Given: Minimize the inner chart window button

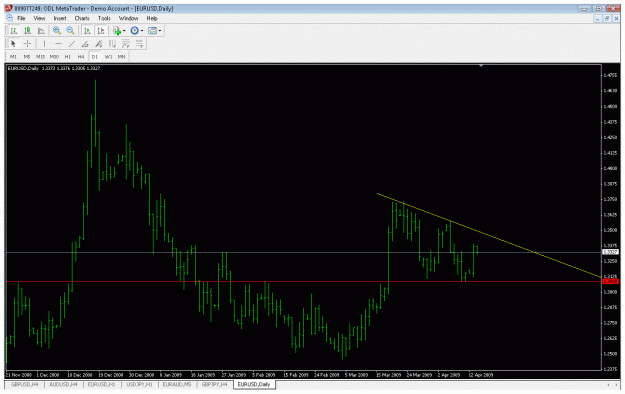Looking at the screenshot, I should pyautogui.click(x=597, y=18).
